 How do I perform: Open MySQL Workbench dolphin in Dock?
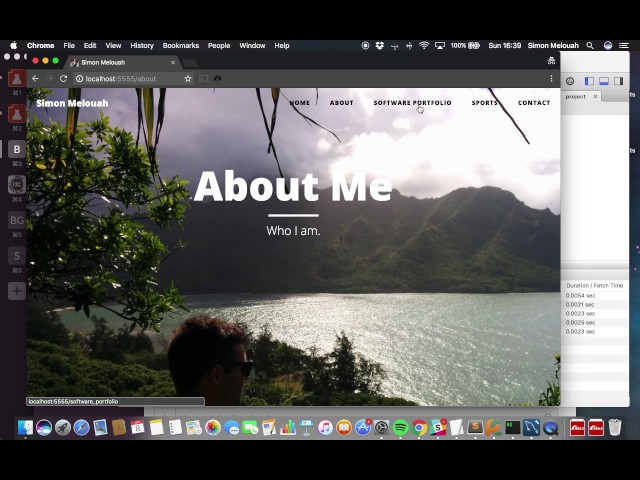click(531, 427)
